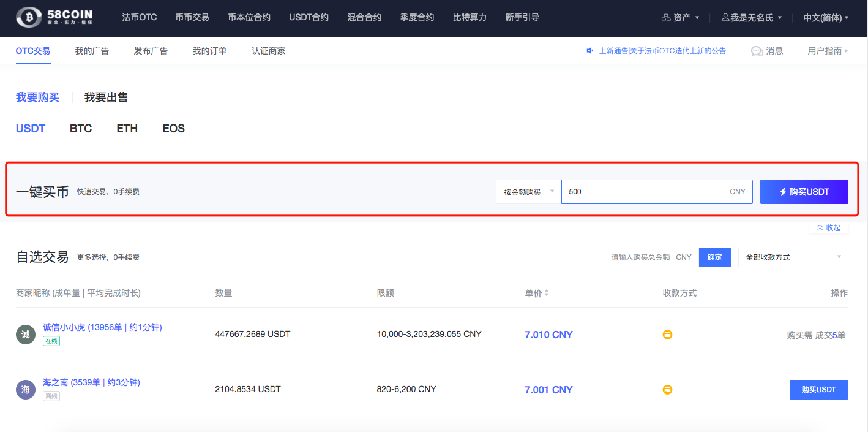
Task: Click 确定 to confirm purchase amount
Action: [714, 257]
